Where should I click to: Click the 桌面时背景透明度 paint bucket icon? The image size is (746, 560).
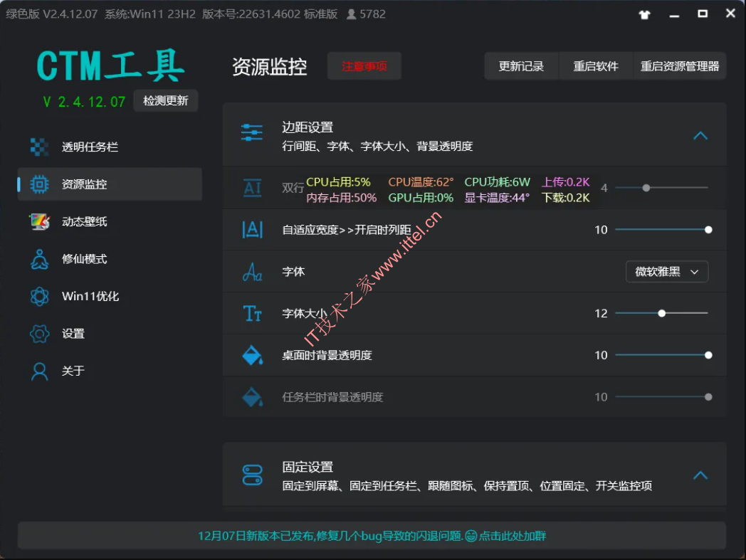click(x=252, y=355)
